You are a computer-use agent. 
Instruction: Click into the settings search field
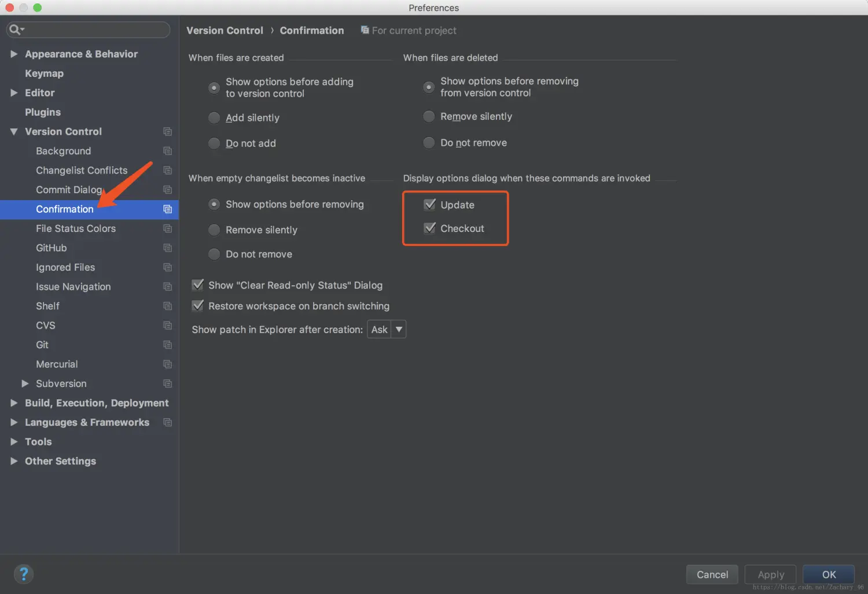88,29
